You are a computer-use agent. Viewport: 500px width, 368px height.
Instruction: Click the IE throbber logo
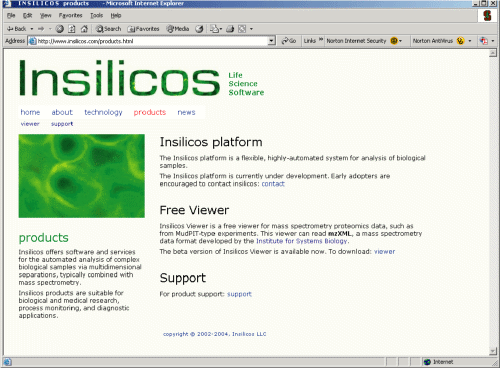(487, 16)
